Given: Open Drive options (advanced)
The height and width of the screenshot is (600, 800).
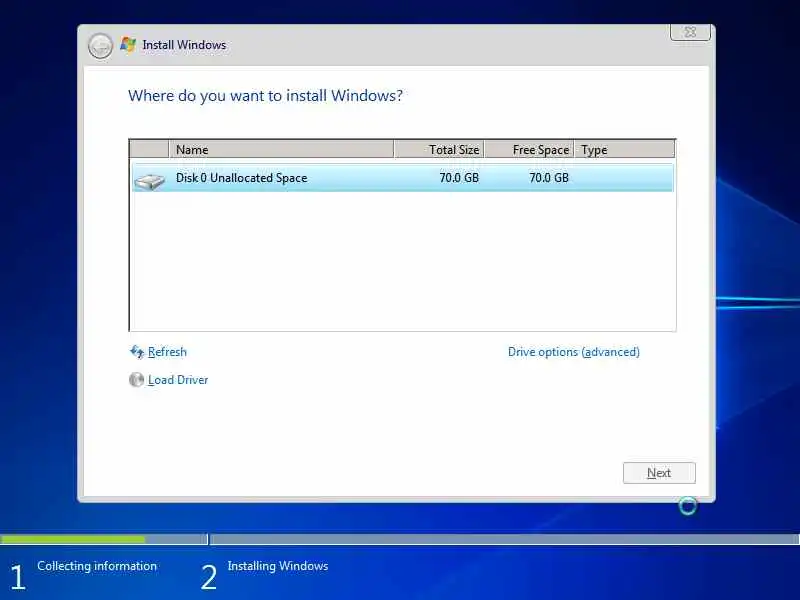Looking at the screenshot, I should [x=573, y=352].
